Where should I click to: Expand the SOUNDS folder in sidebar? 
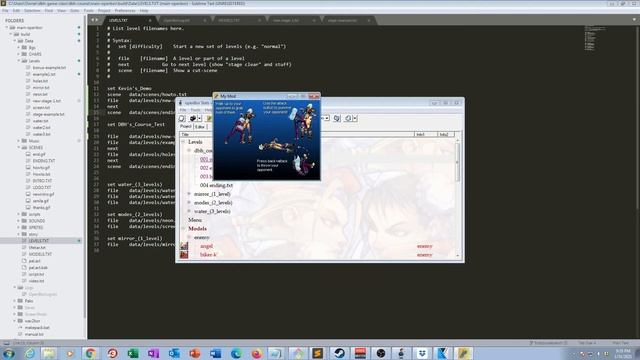18,221
